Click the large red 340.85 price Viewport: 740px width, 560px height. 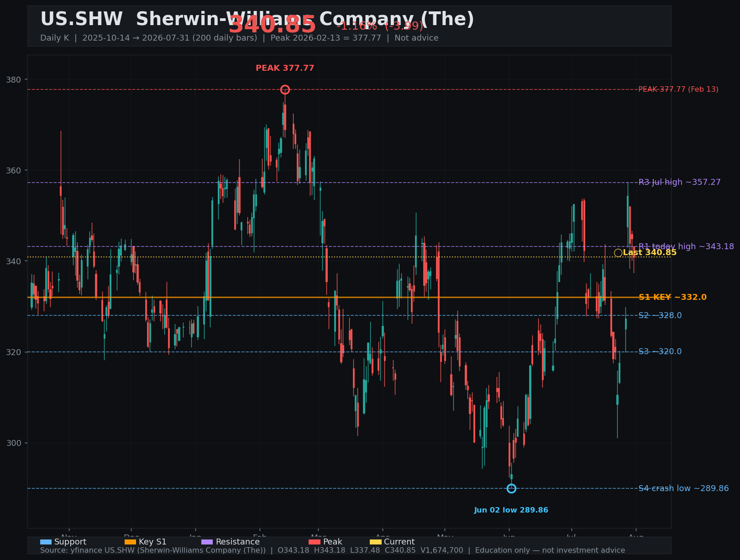click(x=272, y=25)
